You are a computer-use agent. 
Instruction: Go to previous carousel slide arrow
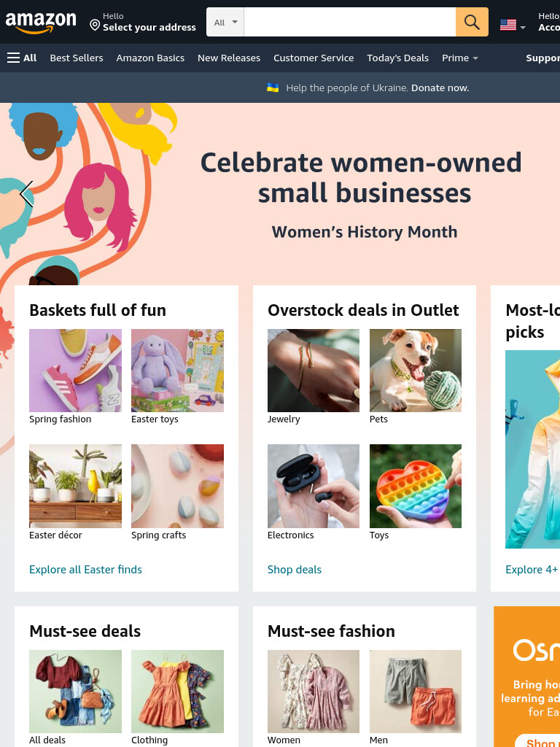pos(27,194)
